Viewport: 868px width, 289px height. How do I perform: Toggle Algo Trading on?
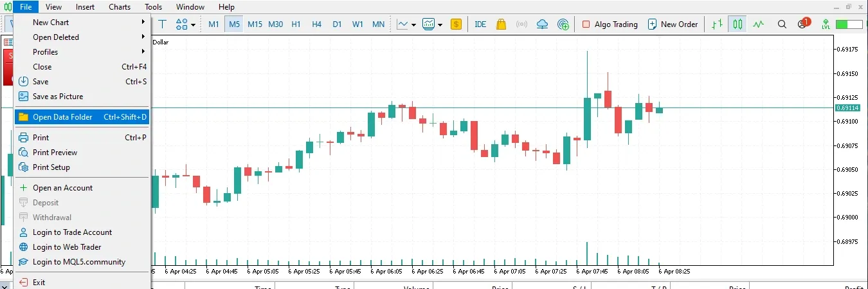[609, 24]
